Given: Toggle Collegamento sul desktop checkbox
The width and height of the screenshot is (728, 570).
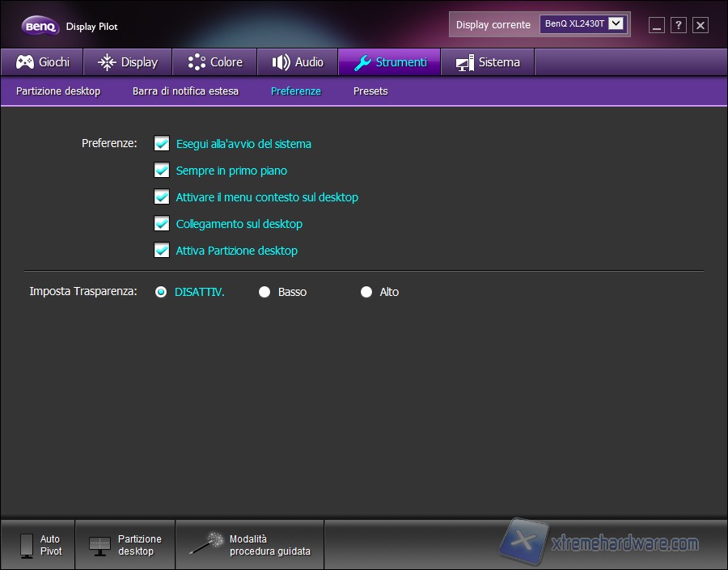Looking at the screenshot, I should click(162, 224).
